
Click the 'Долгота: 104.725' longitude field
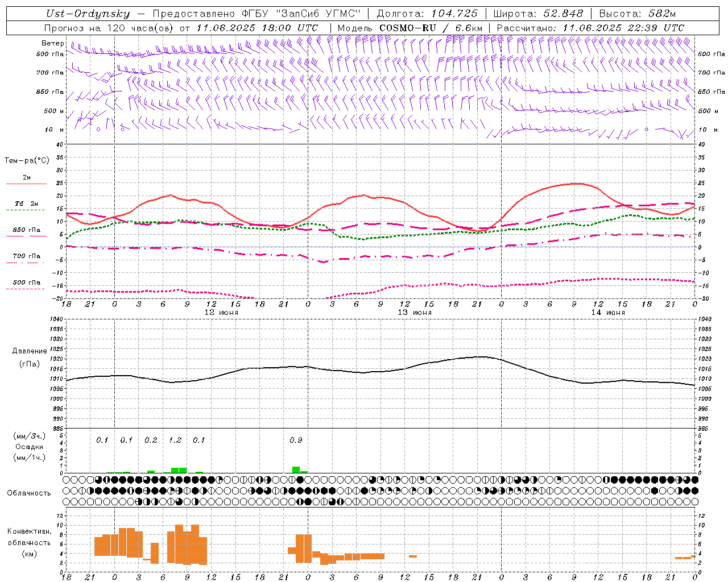427,14
